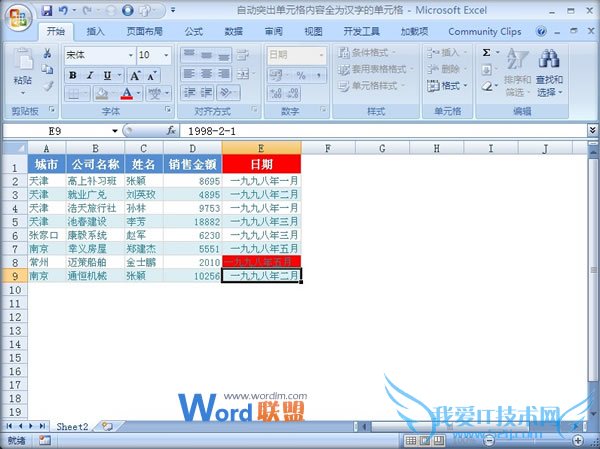The height and width of the screenshot is (449, 600).
Task: Open the font size dropdown
Action: click(x=166, y=55)
